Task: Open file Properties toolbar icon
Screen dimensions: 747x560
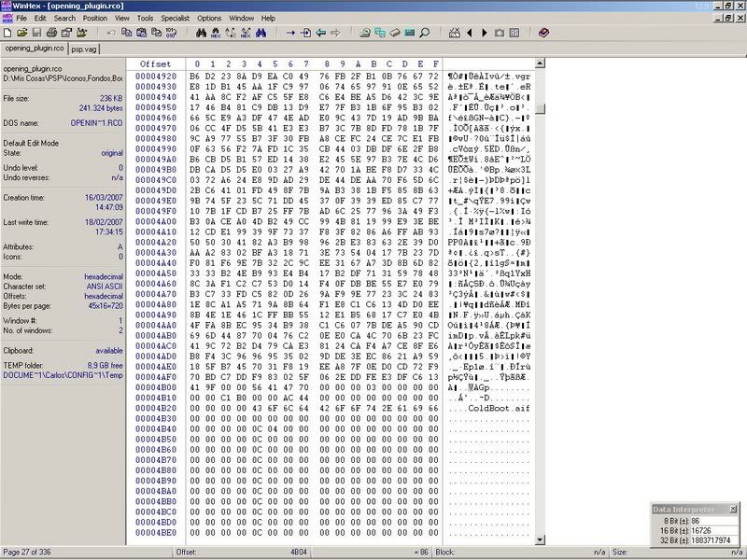Action: [x=66, y=33]
